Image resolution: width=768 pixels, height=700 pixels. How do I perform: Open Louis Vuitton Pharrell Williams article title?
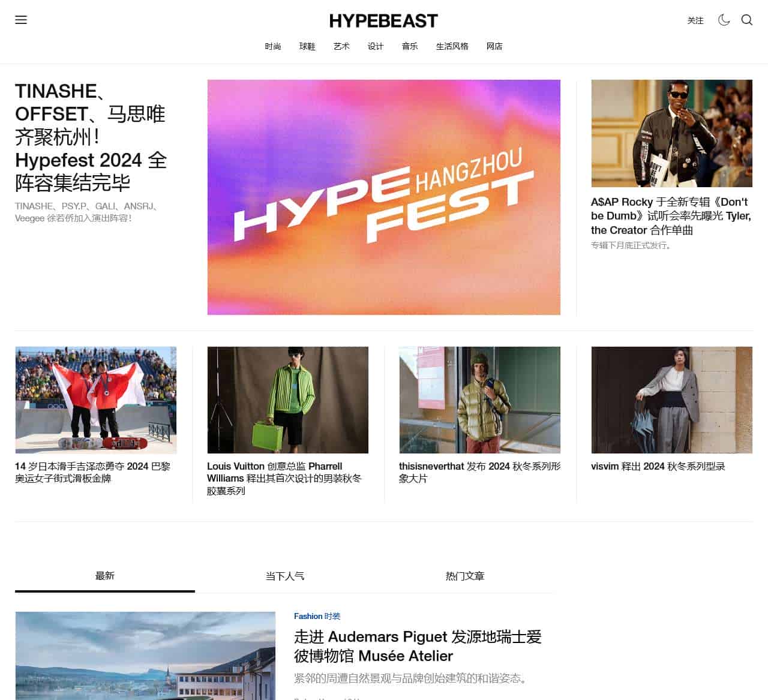(284, 478)
